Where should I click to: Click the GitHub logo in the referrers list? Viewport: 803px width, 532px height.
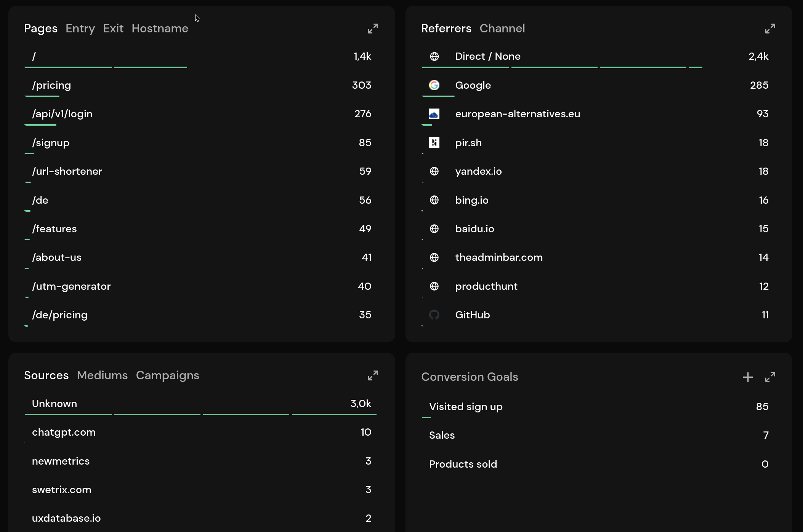coord(434,315)
